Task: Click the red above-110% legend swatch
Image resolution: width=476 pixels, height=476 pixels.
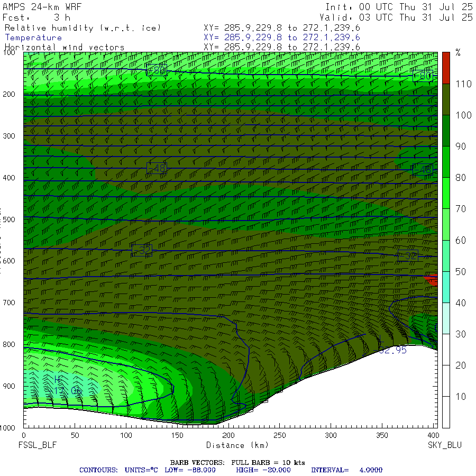Action: [446, 68]
